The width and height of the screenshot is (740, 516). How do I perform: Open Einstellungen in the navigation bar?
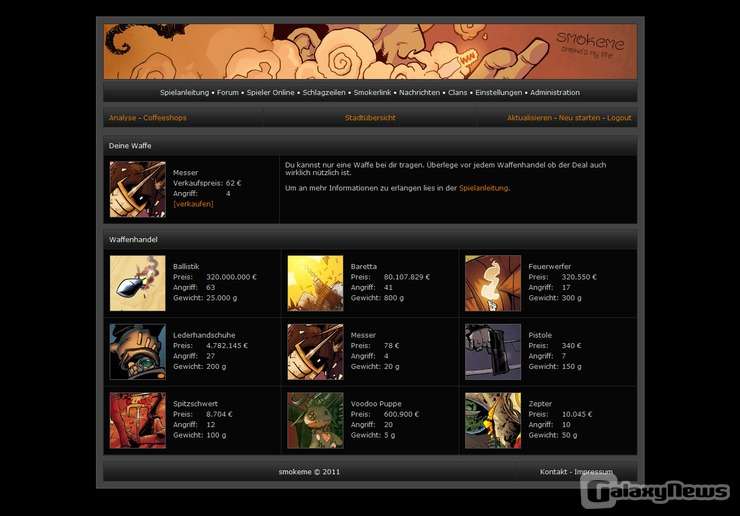(498, 93)
